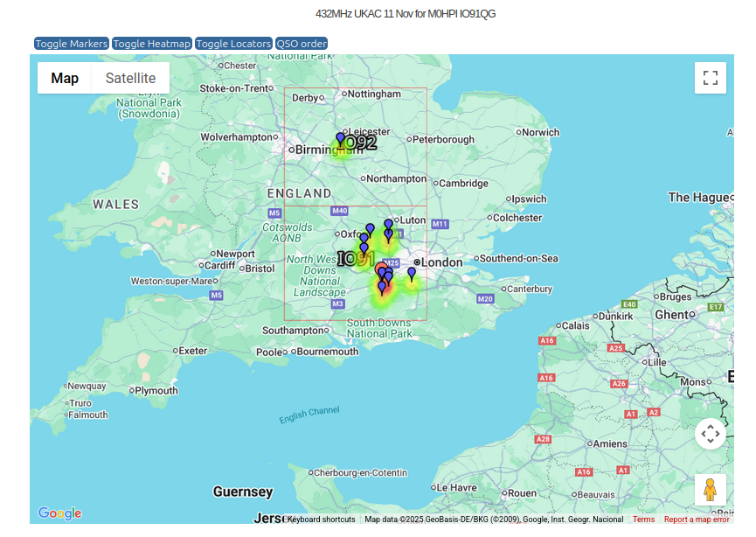Click the Street View pegman icon
756x537 pixels.
tap(710, 490)
